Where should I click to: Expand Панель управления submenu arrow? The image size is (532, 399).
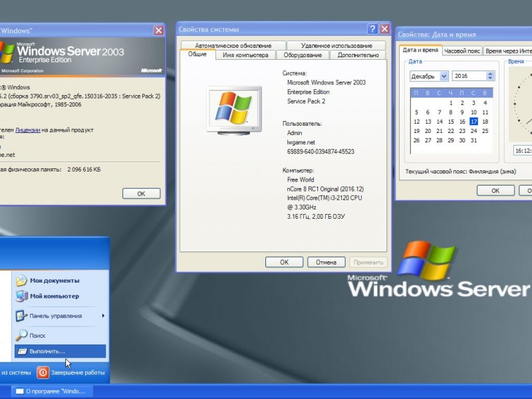pos(103,315)
